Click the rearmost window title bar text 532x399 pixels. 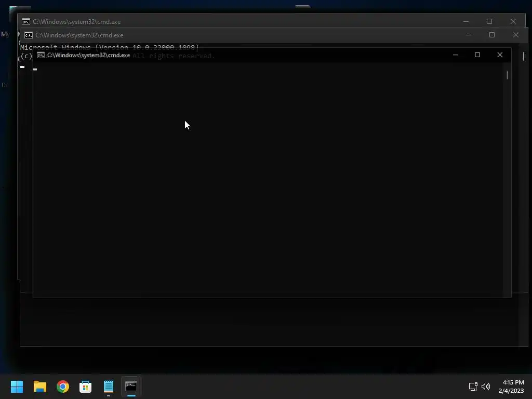tap(77, 22)
